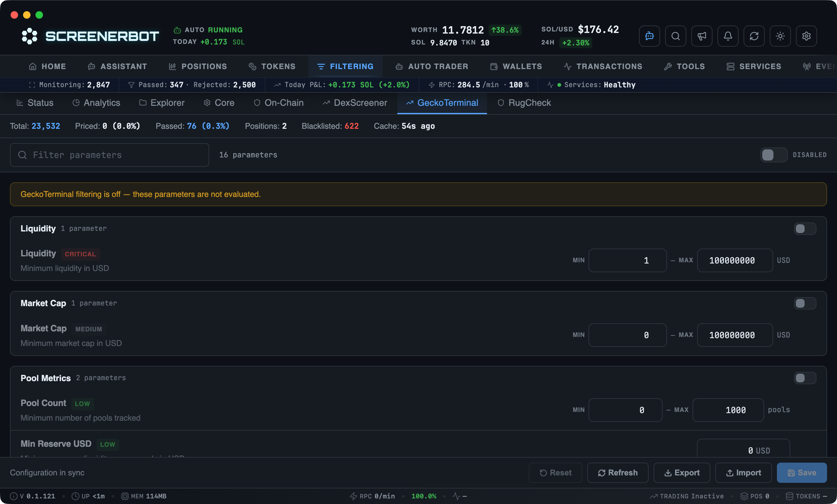
Task: Click the Liquidity MAX value field
Action: (735, 260)
